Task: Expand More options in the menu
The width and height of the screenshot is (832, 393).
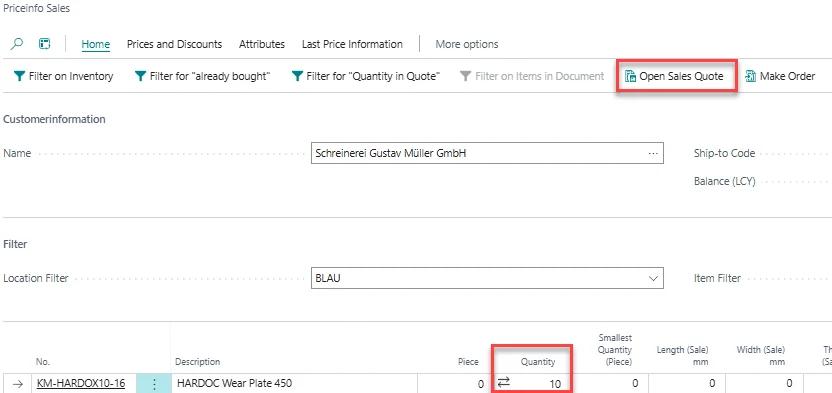Action: click(467, 45)
